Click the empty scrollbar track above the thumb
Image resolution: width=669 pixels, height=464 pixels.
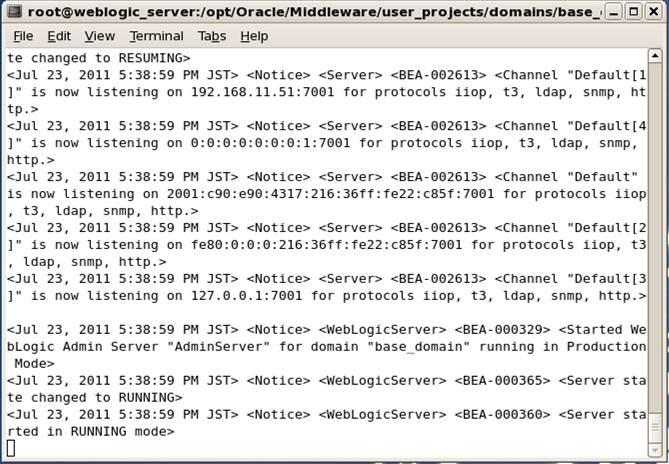pyautogui.click(x=654, y=236)
